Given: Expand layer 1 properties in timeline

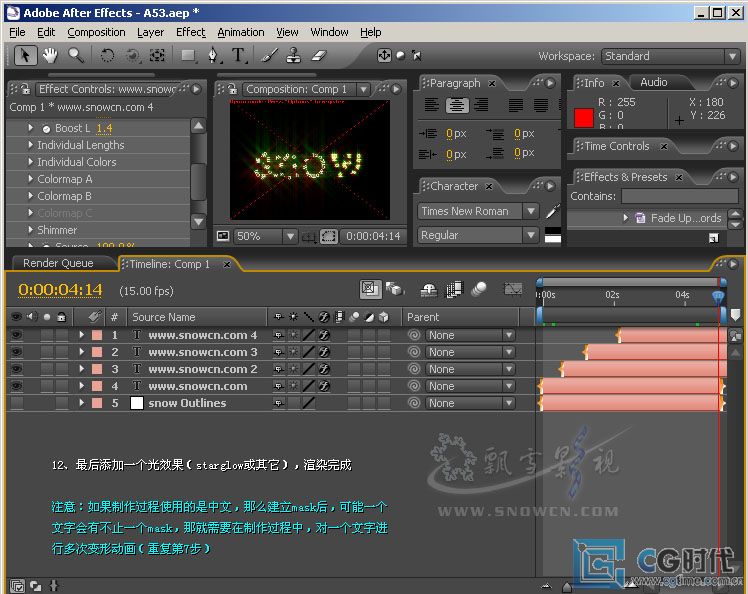Looking at the screenshot, I should [x=82, y=335].
